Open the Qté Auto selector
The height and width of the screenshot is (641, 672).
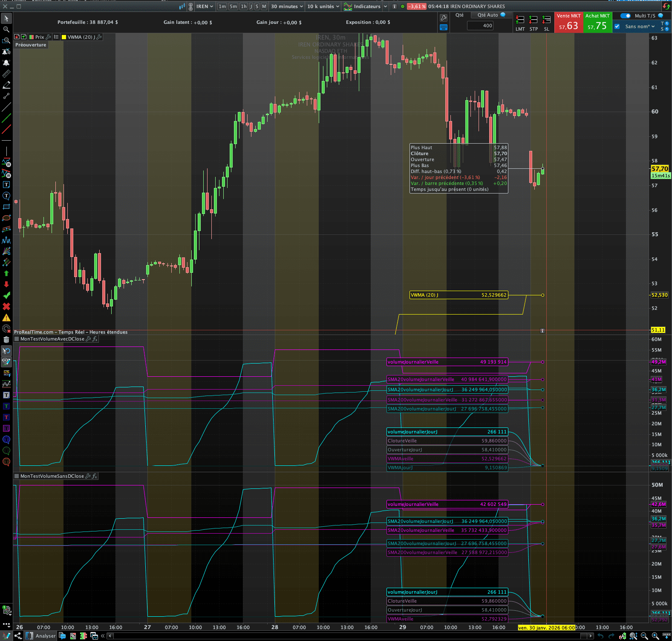pyautogui.click(x=491, y=15)
